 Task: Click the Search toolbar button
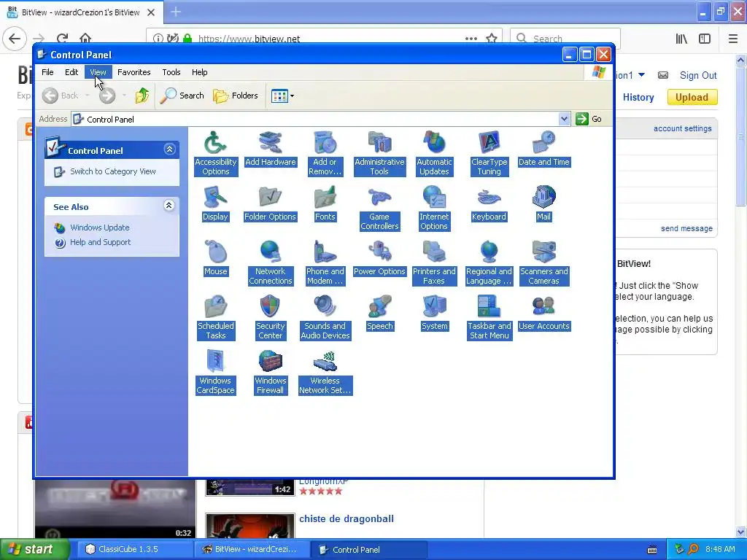182,96
